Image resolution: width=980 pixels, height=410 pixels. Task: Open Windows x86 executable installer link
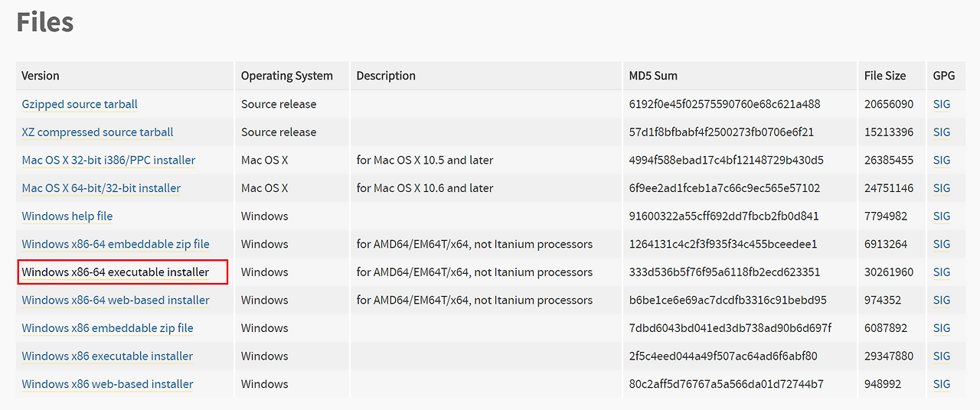pyautogui.click(x=107, y=356)
